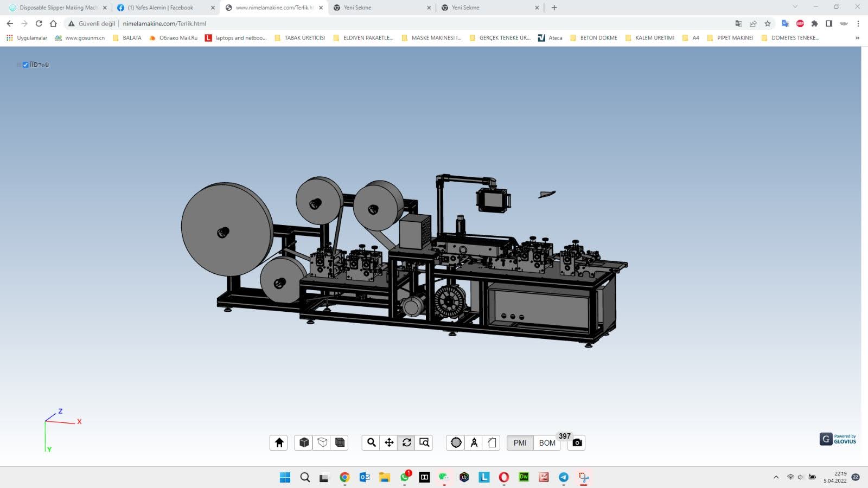Open Telegram from the taskbar

pos(564,477)
